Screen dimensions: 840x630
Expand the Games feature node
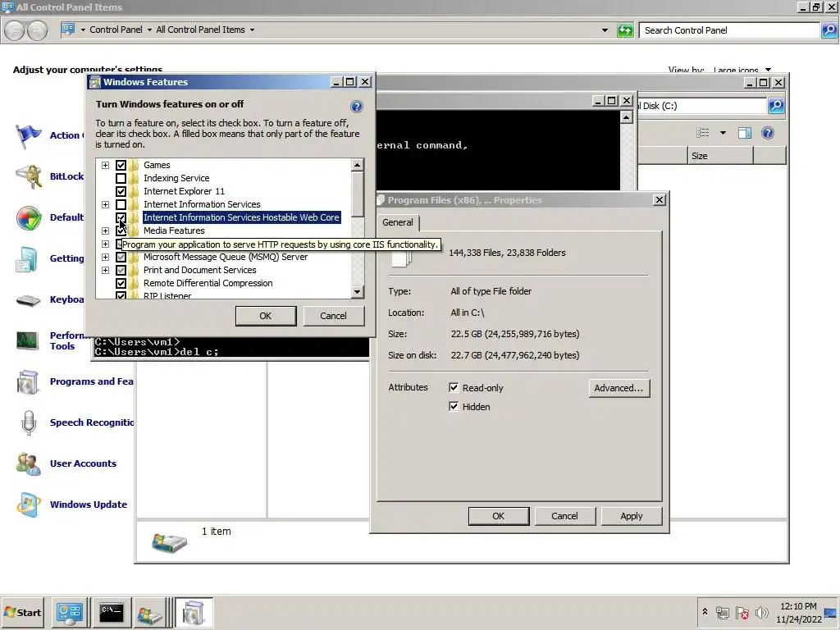tap(106, 165)
